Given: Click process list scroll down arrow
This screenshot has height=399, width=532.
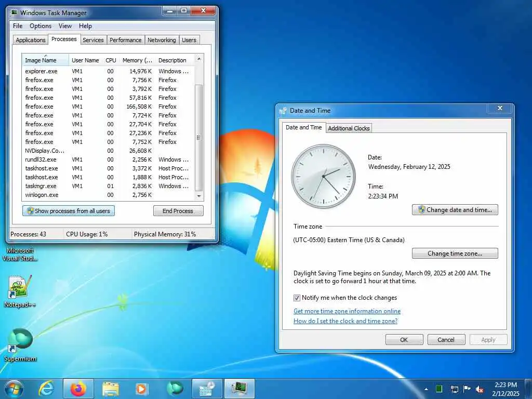Looking at the screenshot, I should coord(199,196).
